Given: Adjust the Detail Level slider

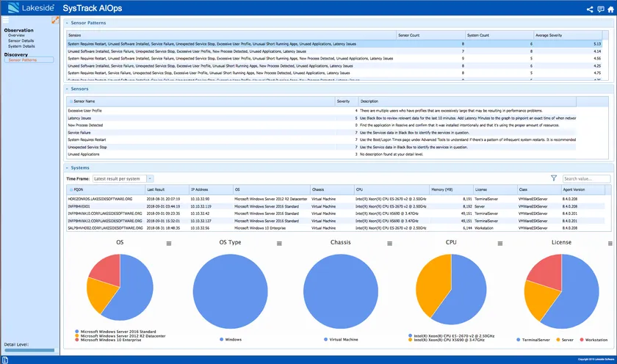Looking at the screenshot, I should click(x=29, y=351).
